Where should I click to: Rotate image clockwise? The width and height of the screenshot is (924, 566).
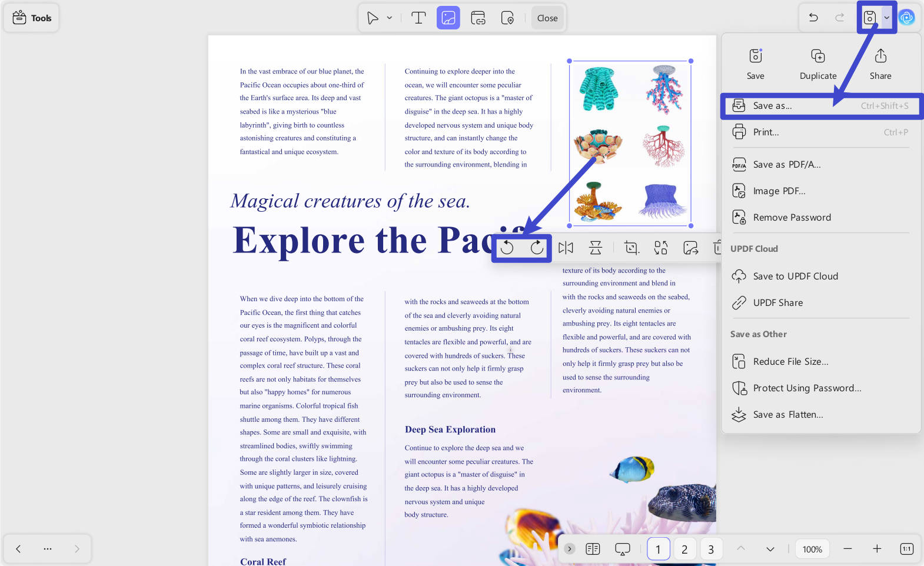pyautogui.click(x=537, y=248)
